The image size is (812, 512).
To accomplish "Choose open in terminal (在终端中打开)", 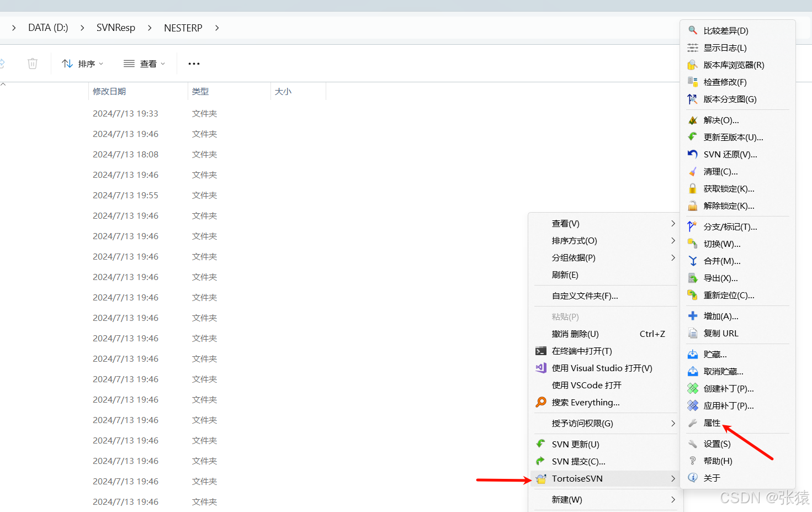I will 581,351.
